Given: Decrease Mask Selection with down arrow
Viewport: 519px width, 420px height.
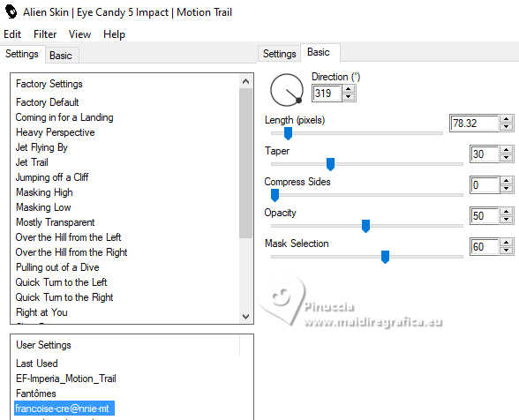Looking at the screenshot, I should (506, 251).
